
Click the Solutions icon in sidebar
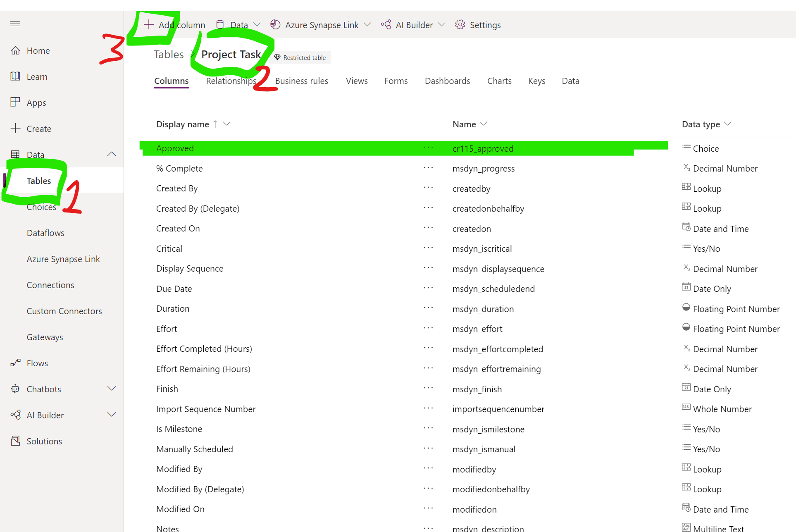pyautogui.click(x=15, y=441)
